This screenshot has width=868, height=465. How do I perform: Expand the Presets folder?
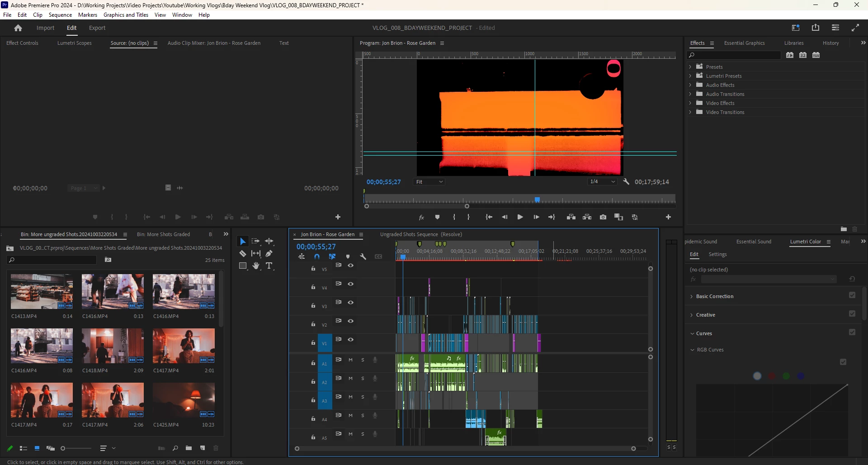tap(690, 67)
